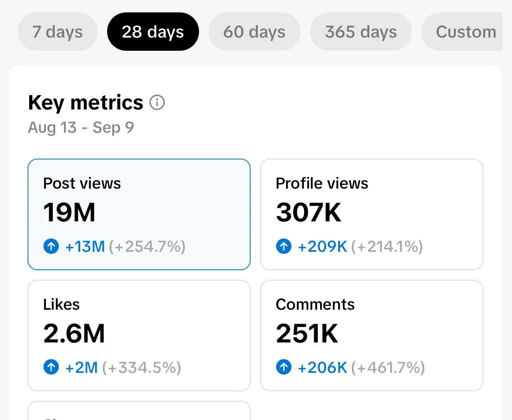The height and width of the screenshot is (420, 512).
Task: Select the 28 days range
Action: (153, 32)
